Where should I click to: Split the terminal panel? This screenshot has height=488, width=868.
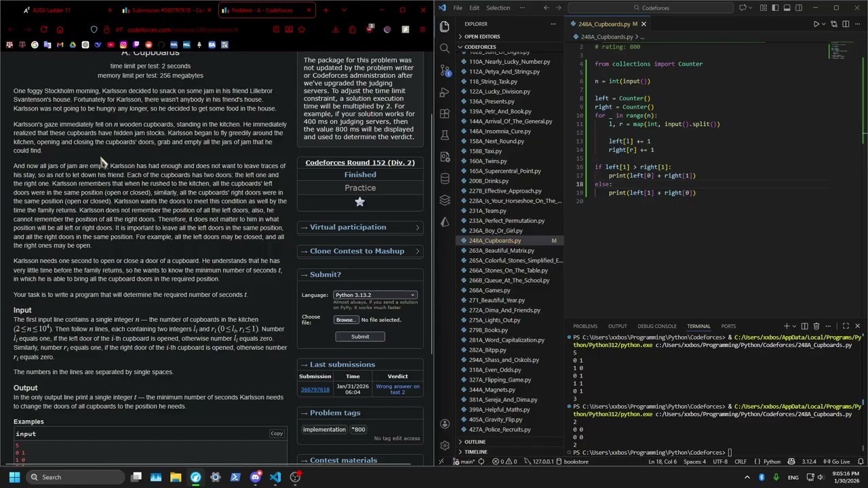805,326
